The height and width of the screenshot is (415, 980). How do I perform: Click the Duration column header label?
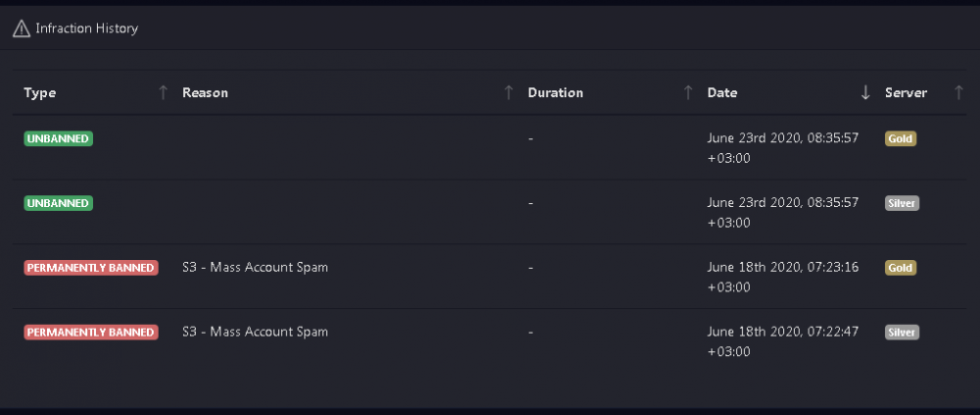556,92
